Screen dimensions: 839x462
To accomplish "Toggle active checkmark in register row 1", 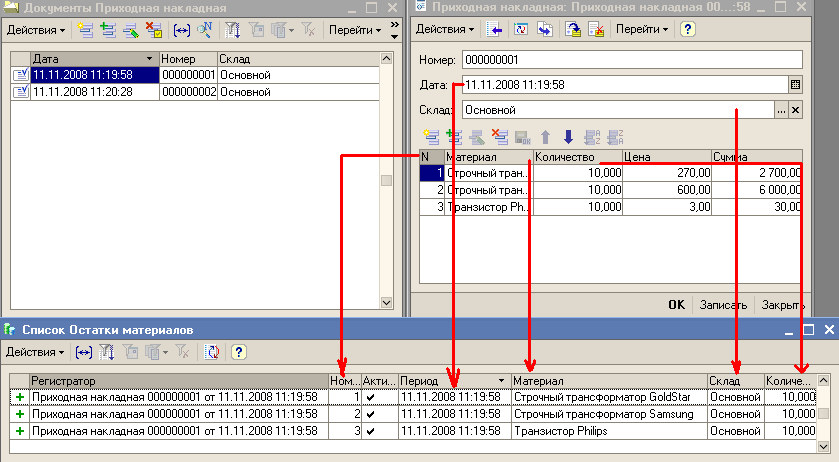I will click(370, 397).
